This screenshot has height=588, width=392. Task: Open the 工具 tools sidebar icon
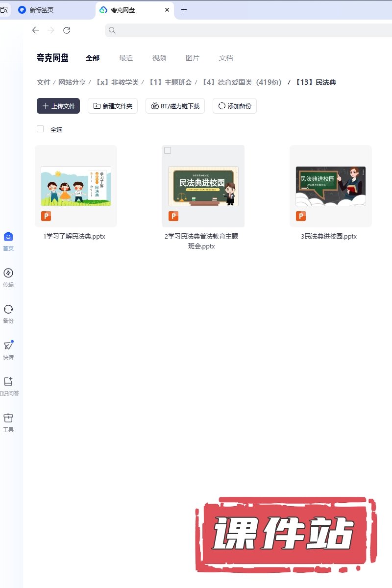tap(8, 418)
